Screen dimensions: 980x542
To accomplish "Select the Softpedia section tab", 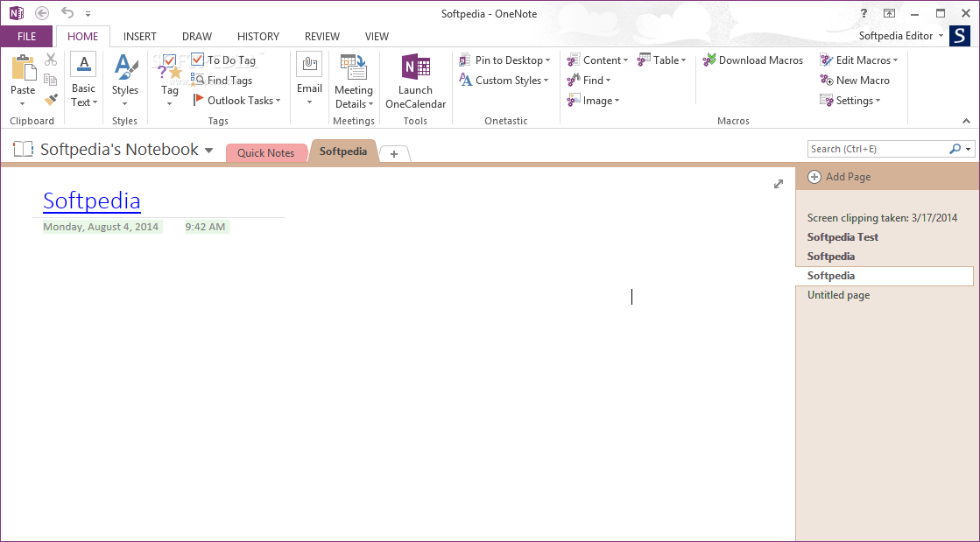I will pos(343,151).
